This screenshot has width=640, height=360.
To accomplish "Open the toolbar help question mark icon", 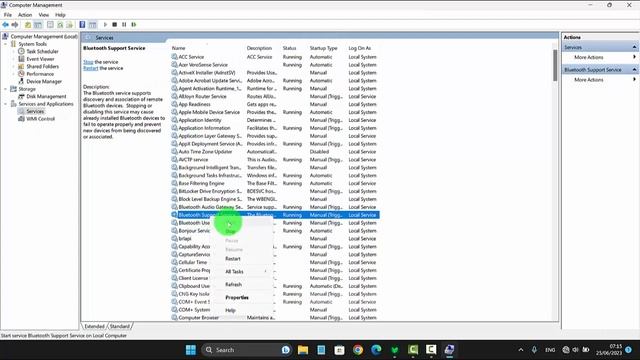I will tap(82, 25).
